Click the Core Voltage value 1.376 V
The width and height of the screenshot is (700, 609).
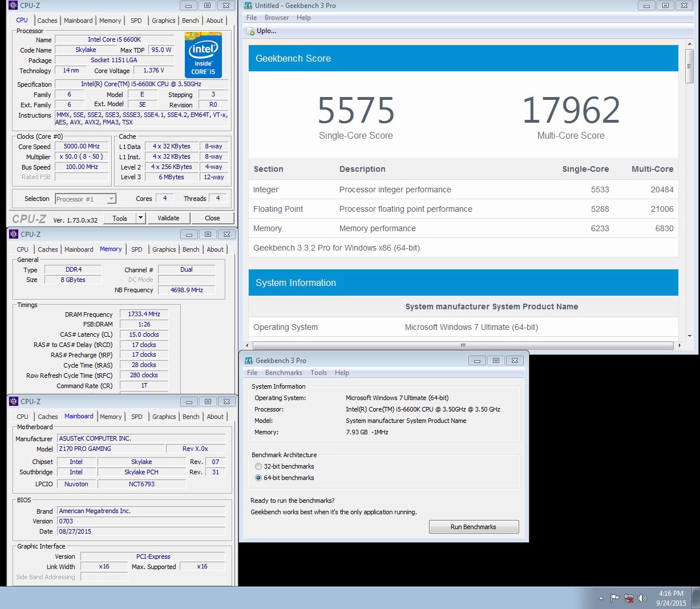[153, 70]
